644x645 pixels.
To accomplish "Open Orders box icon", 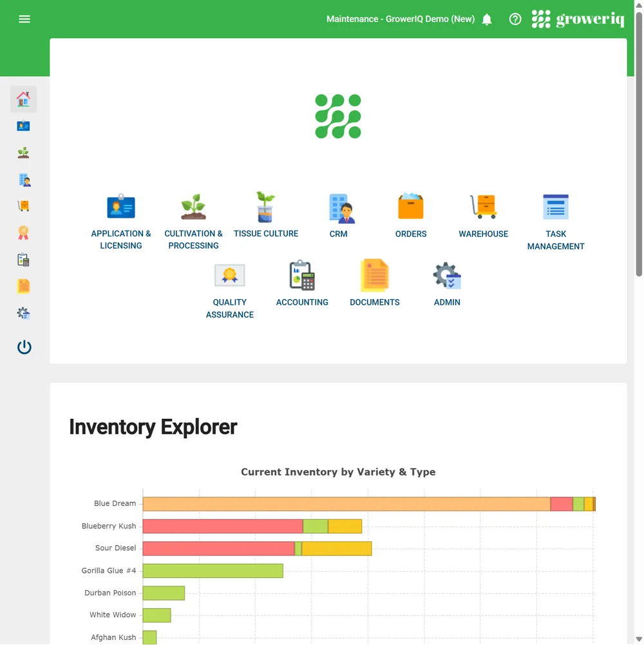I will coord(410,206).
